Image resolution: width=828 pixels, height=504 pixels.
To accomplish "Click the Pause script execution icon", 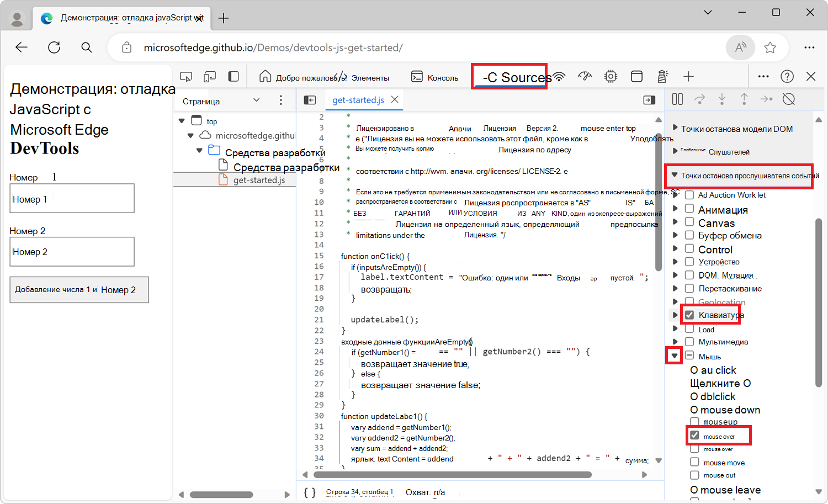I will pos(677,99).
